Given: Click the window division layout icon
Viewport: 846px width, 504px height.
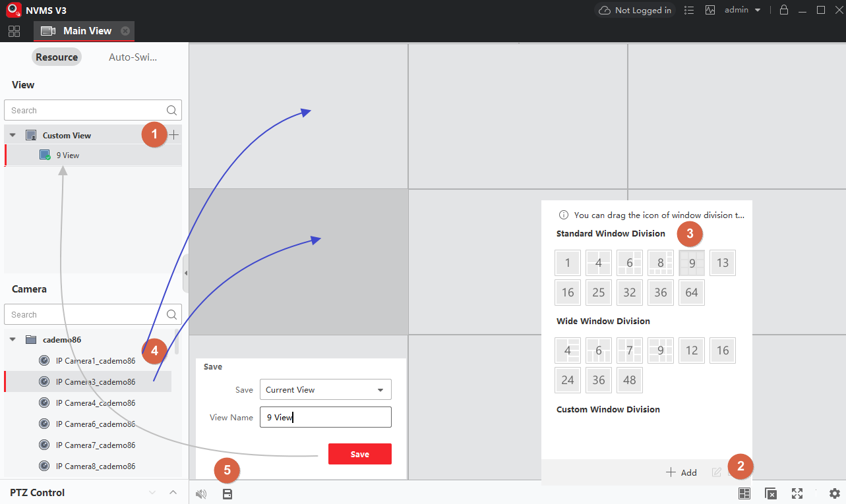Looking at the screenshot, I should click(x=744, y=493).
